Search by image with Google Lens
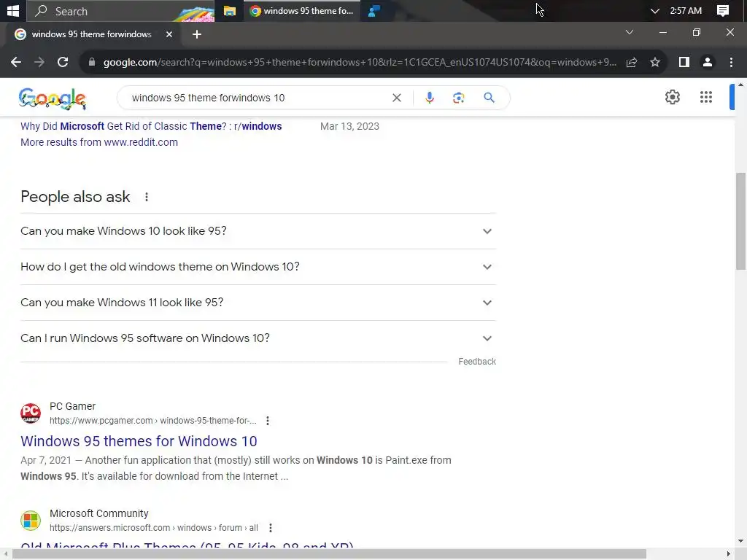747x560 pixels. coord(458,98)
